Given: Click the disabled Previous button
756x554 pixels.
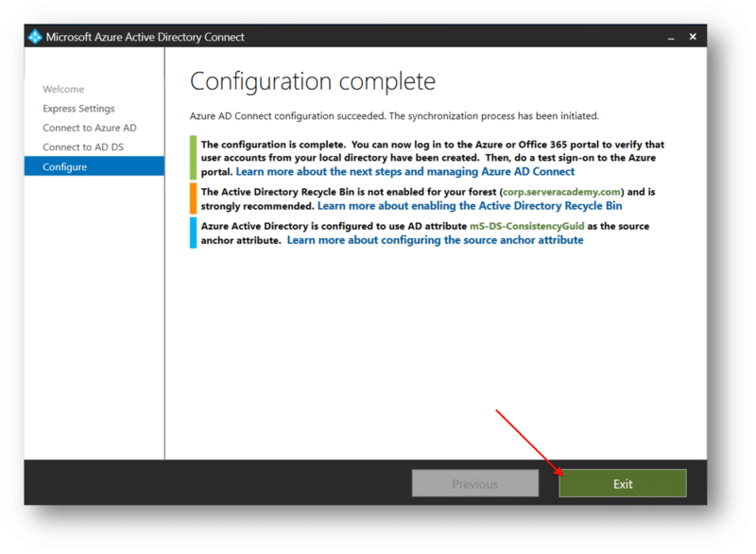Looking at the screenshot, I should click(474, 483).
